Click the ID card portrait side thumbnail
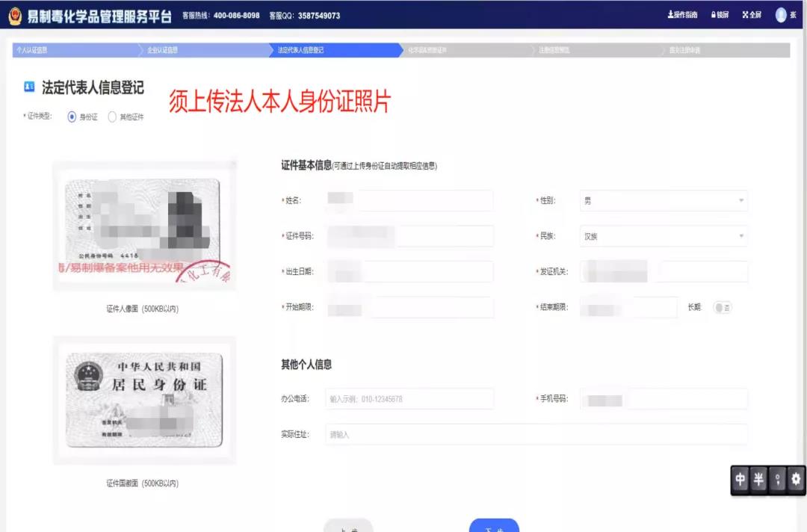Viewport: 807px width, 532px height. click(x=144, y=227)
